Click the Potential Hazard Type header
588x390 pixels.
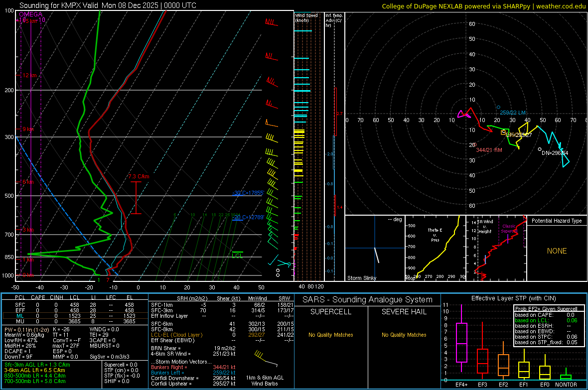click(x=557, y=221)
